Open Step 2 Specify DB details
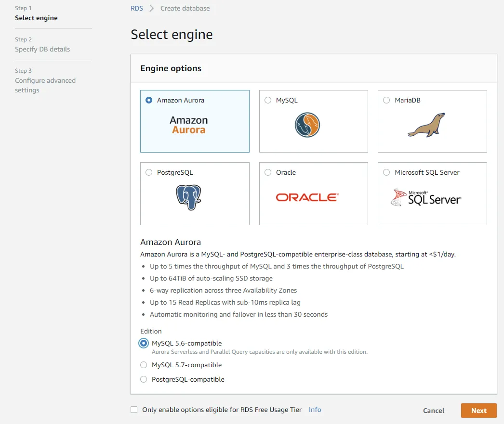This screenshot has height=424, width=504. (x=42, y=49)
